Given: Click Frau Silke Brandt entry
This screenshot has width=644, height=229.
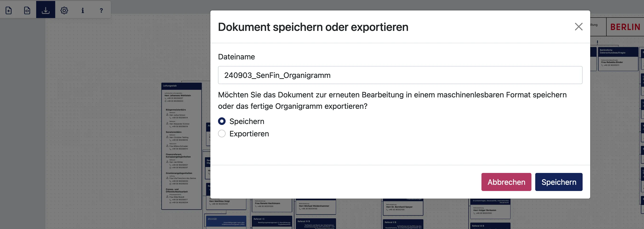Looking at the screenshot, I should 177,197.
